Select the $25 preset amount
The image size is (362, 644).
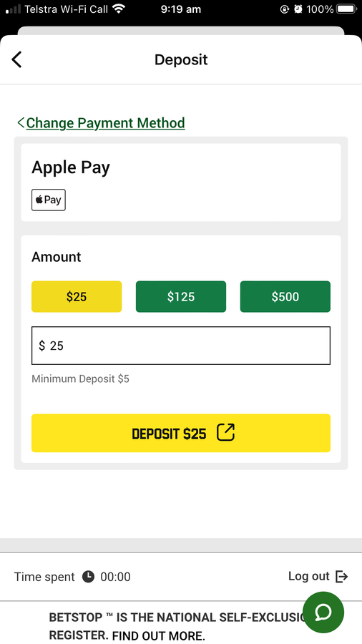pos(77,296)
